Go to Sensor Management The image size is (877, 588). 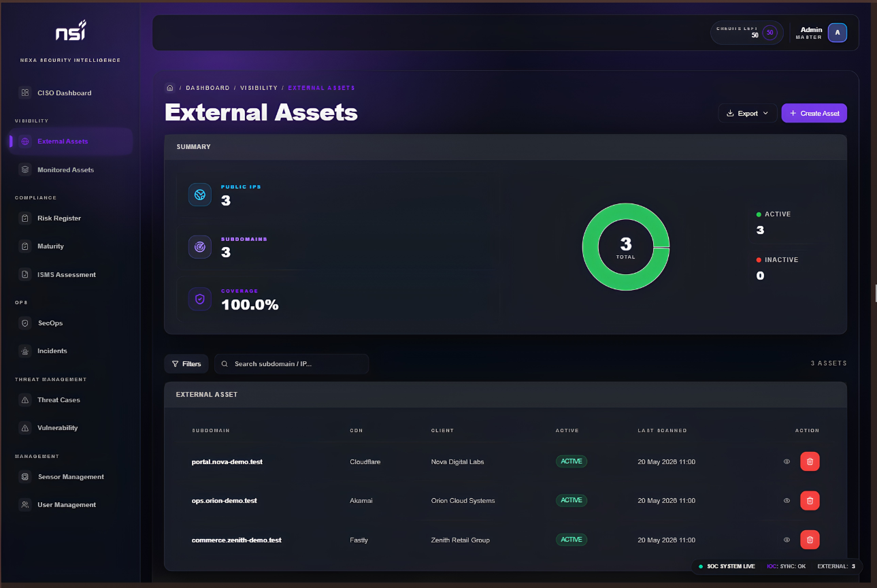click(x=70, y=477)
